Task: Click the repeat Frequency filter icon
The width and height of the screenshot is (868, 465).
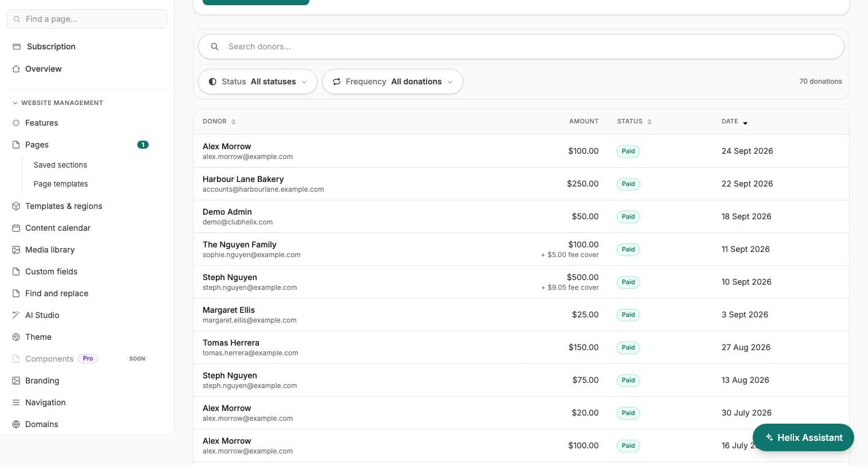Action: 336,82
